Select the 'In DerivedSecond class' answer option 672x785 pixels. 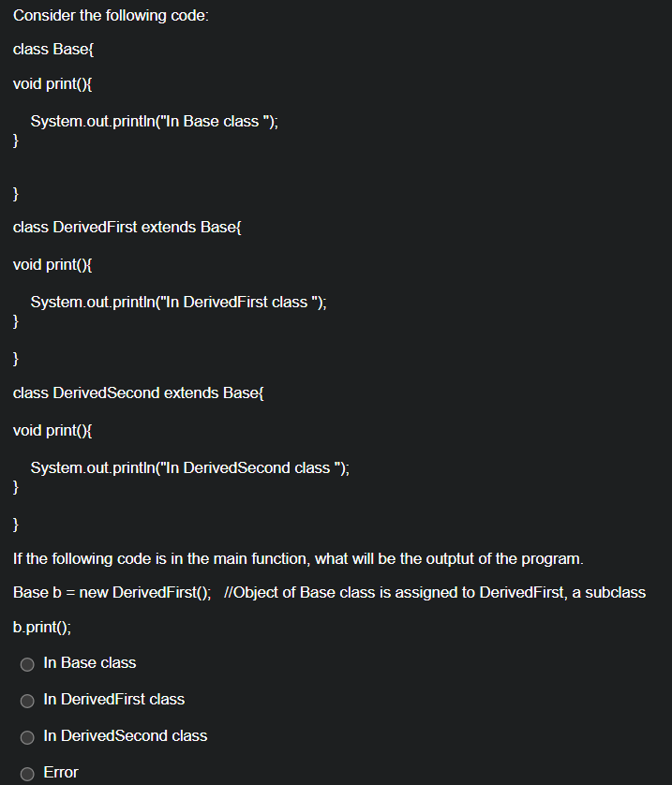27,737
